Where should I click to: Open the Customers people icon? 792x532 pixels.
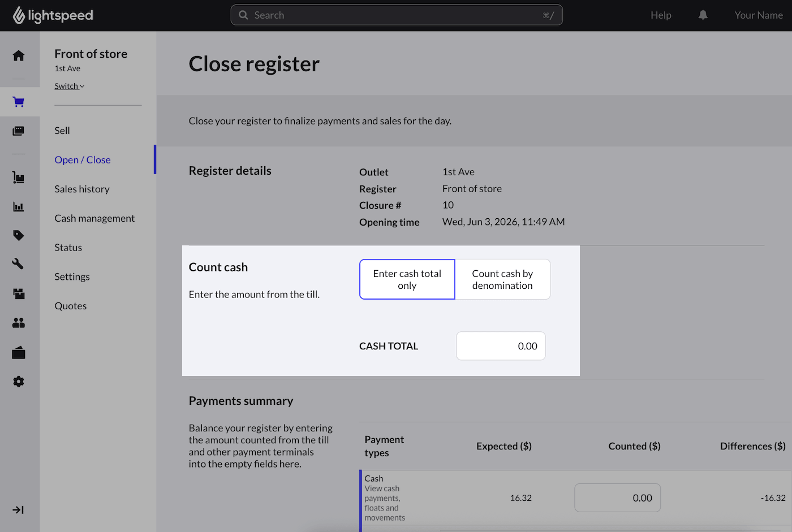pyautogui.click(x=19, y=323)
